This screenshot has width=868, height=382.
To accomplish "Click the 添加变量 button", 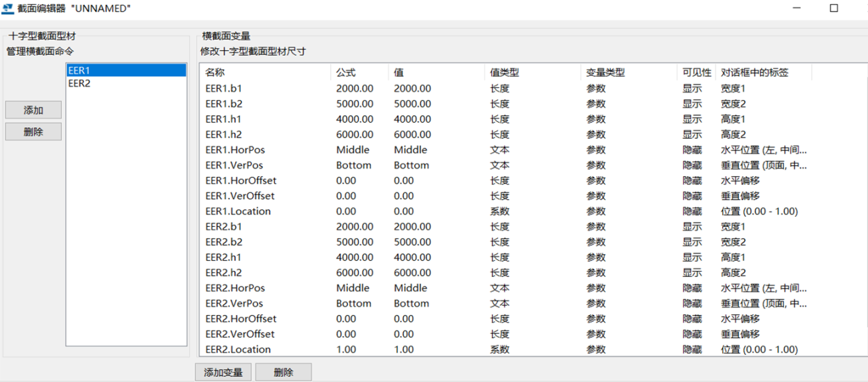I will pyautogui.click(x=223, y=373).
